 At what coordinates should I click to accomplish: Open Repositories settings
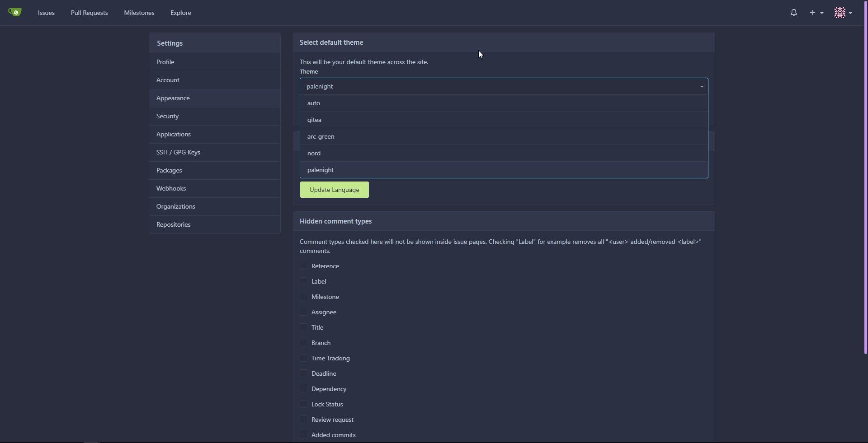[x=215, y=224]
